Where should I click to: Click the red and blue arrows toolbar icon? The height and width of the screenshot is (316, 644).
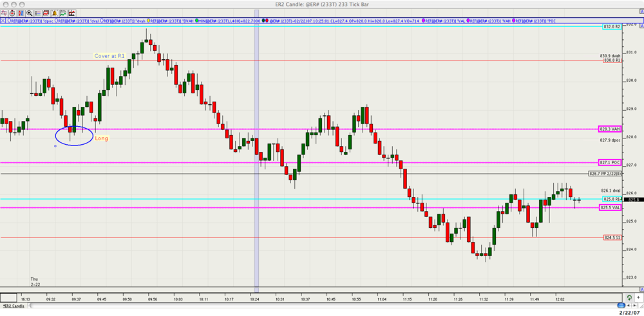(x=21, y=13)
